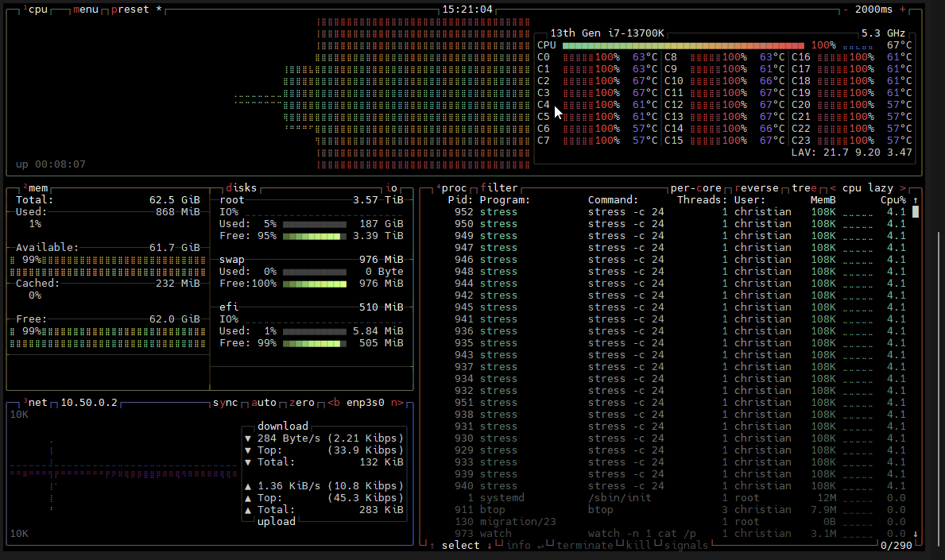Select previous sort column left arrow
The image size is (945, 560).
click(x=833, y=188)
